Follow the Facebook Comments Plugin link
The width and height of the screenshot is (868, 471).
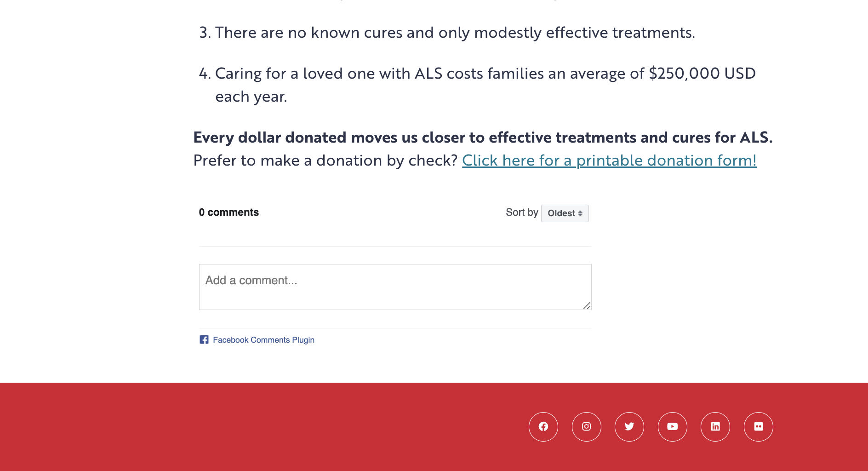(x=263, y=340)
